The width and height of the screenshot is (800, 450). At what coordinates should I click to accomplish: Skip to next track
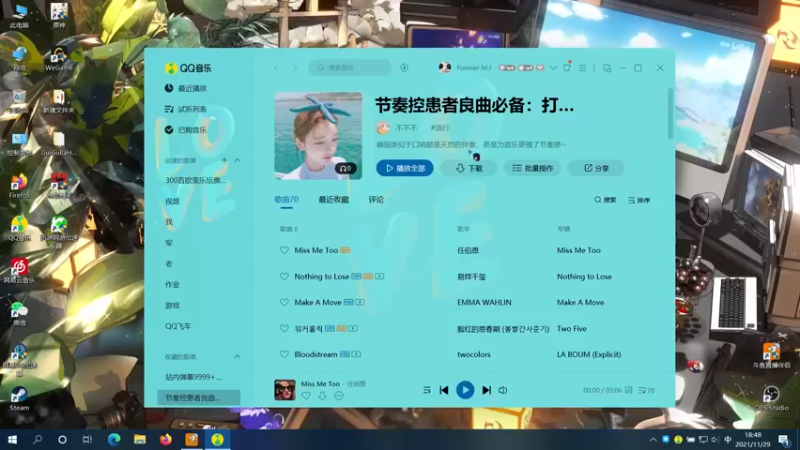click(x=486, y=390)
